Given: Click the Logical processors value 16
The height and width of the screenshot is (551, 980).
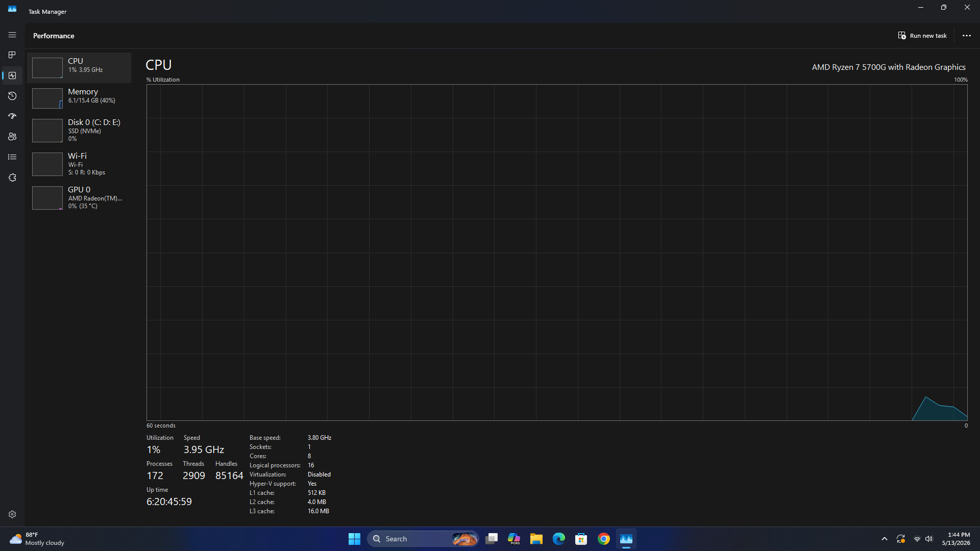Looking at the screenshot, I should (311, 465).
